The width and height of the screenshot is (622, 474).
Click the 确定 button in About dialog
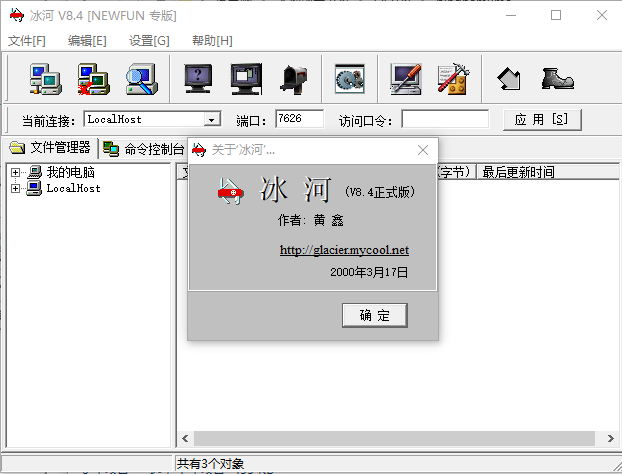point(375,315)
